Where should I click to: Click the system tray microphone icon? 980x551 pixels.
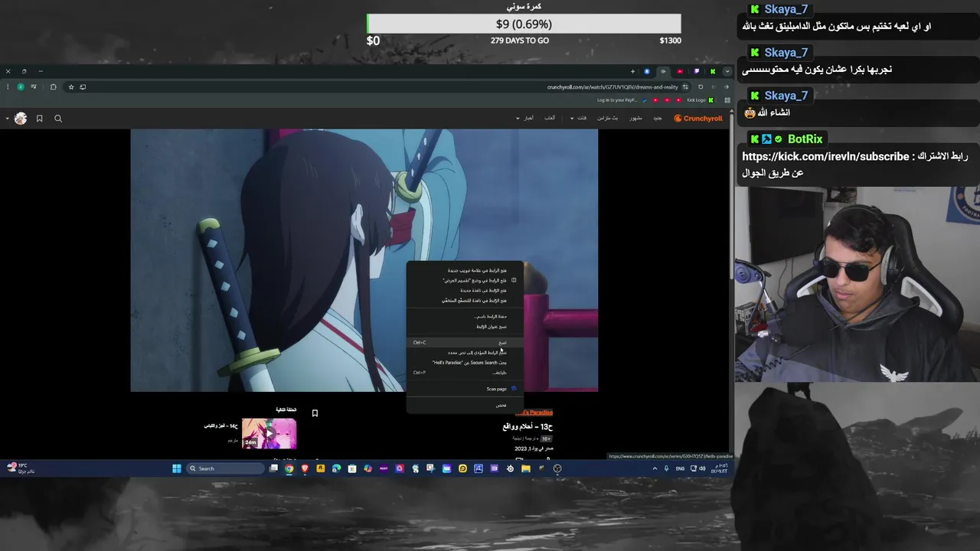tap(666, 468)
